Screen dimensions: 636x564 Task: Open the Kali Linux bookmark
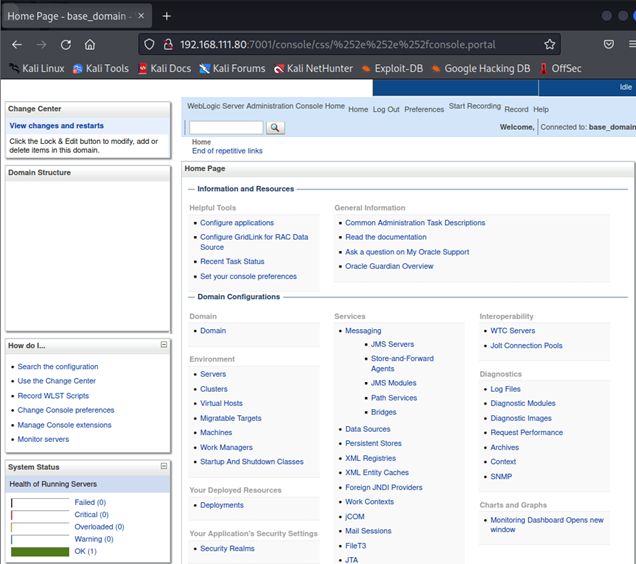pyautogui.click(x=37, y=69)
